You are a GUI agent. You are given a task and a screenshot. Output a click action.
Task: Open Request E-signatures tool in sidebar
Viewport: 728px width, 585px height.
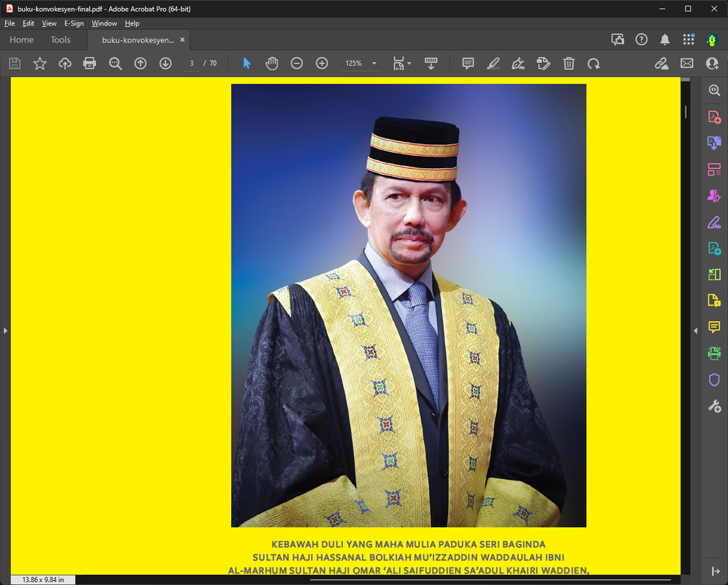click(714, 196)
